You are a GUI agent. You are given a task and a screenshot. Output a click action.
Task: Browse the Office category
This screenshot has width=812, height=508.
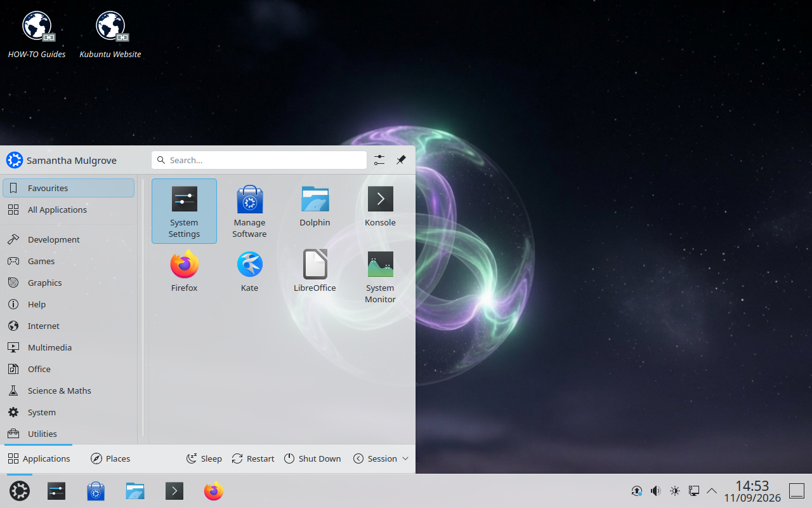click(69, 369)
